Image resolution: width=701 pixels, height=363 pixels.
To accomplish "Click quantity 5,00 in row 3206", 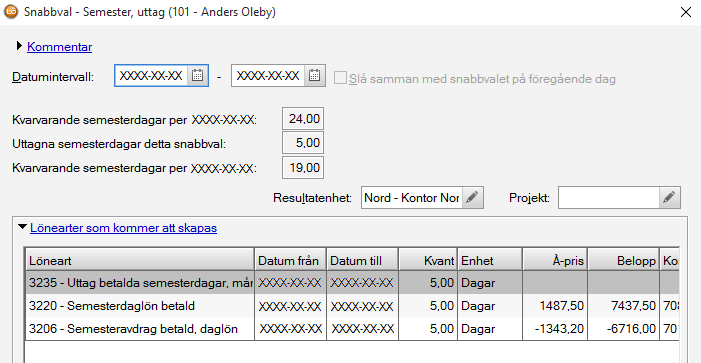I will pyautogui.click(x=428, y=329).
